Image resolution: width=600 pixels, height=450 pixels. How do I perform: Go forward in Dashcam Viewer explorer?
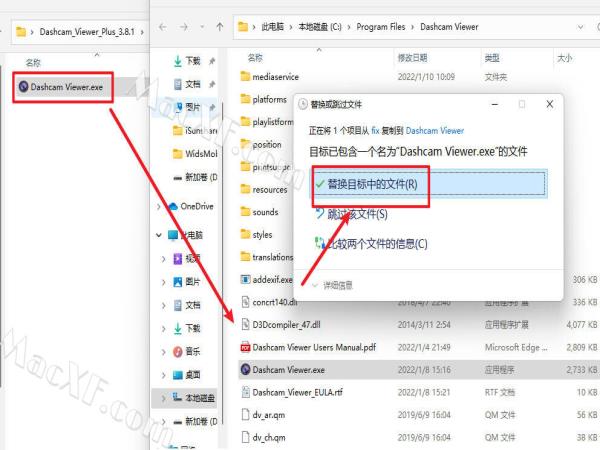pos(184,27)
